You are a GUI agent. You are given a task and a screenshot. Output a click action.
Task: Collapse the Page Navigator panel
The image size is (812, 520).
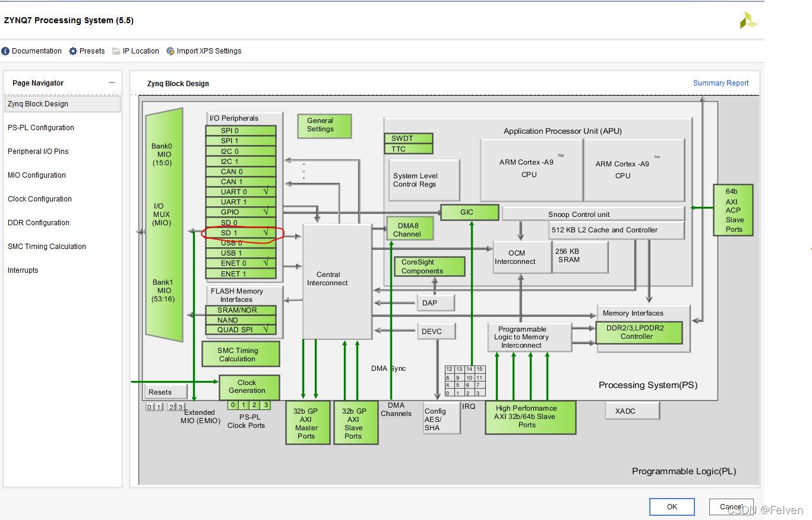point(111,83)
